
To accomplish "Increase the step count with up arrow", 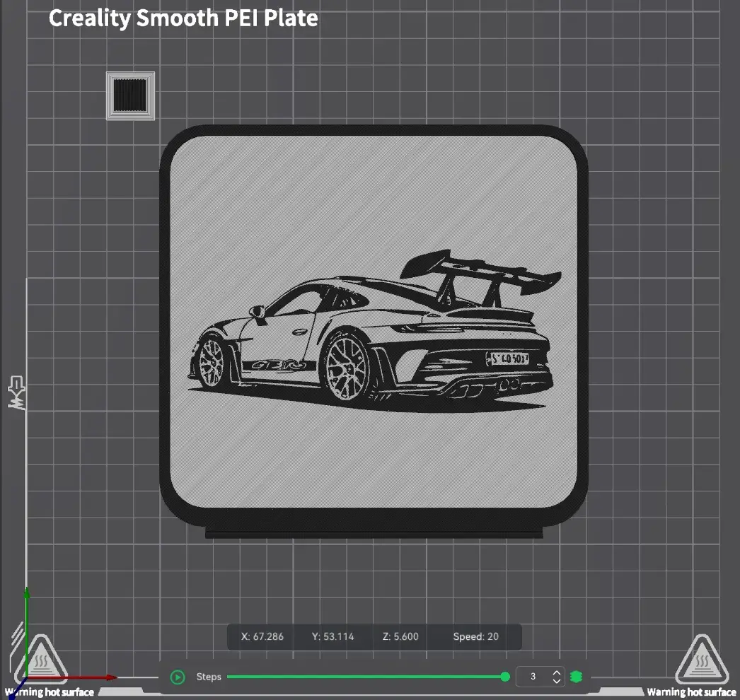I will (557, 673).
